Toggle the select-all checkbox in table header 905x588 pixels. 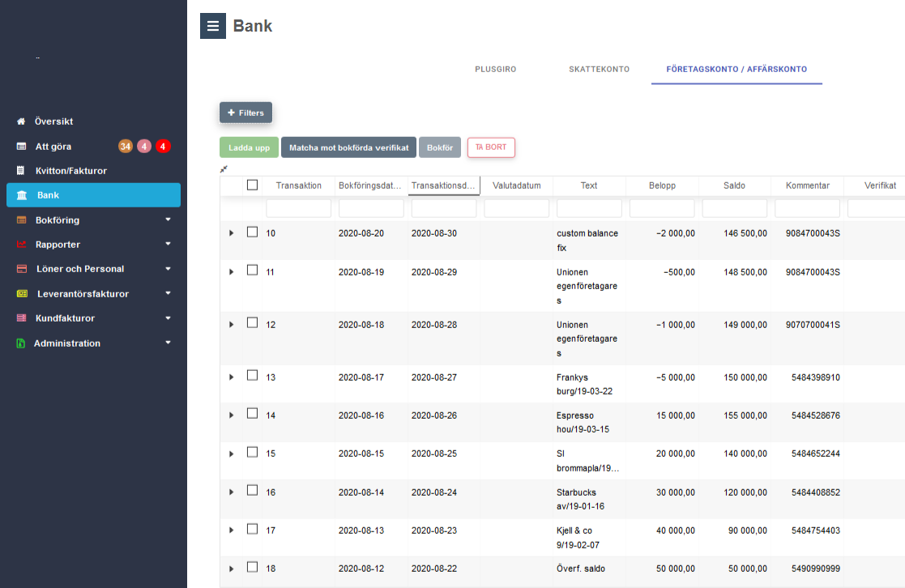252,185
